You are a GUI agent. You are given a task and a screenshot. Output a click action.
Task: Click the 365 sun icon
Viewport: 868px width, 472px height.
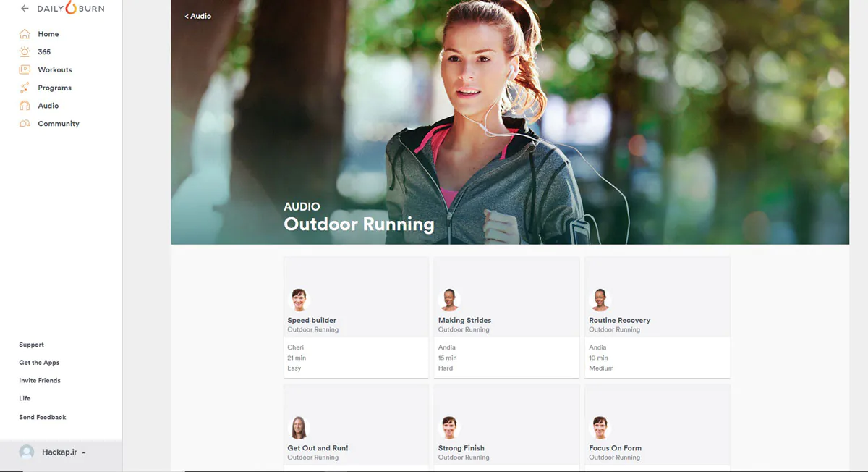[x=25, y=52]
